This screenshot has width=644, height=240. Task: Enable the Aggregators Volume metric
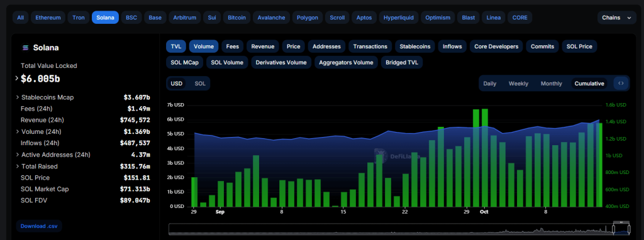coord(346,62)
